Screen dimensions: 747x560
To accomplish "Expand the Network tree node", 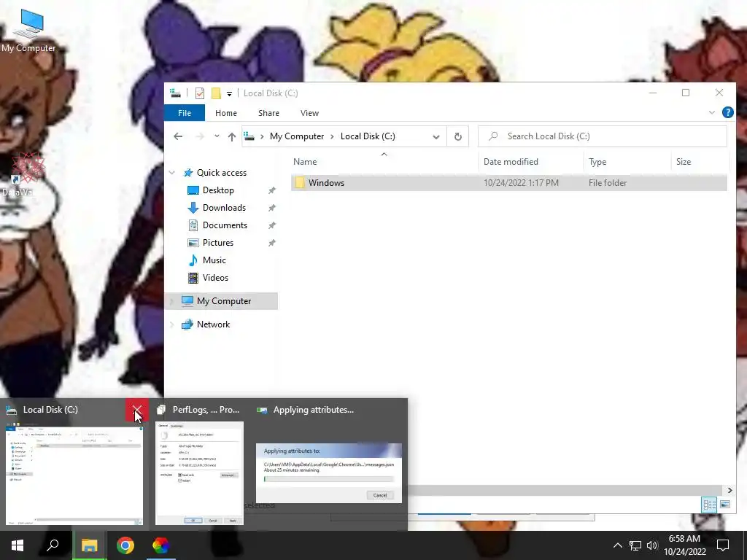I will 172,324.
